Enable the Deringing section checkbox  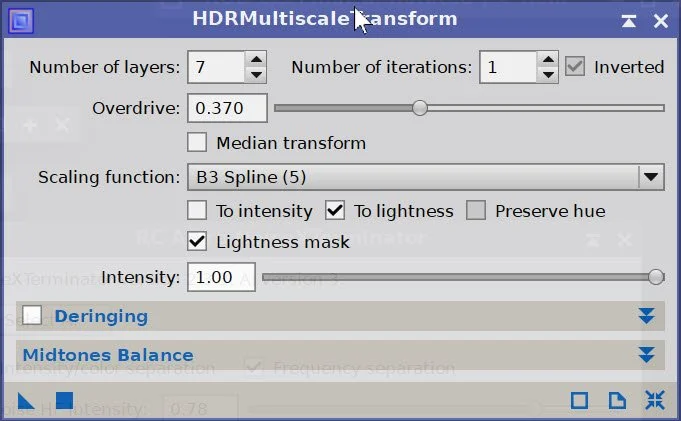32,316
